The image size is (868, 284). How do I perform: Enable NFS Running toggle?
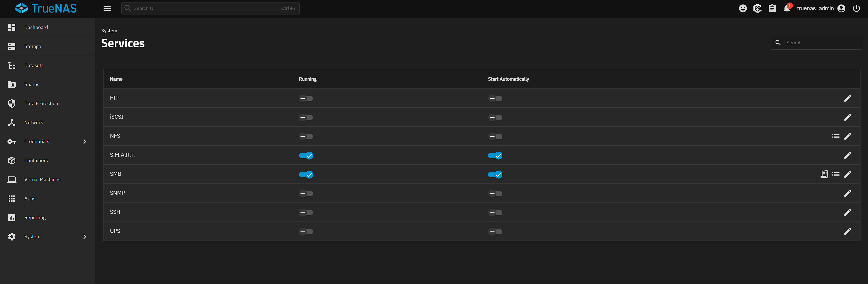(x=306, y=136)
